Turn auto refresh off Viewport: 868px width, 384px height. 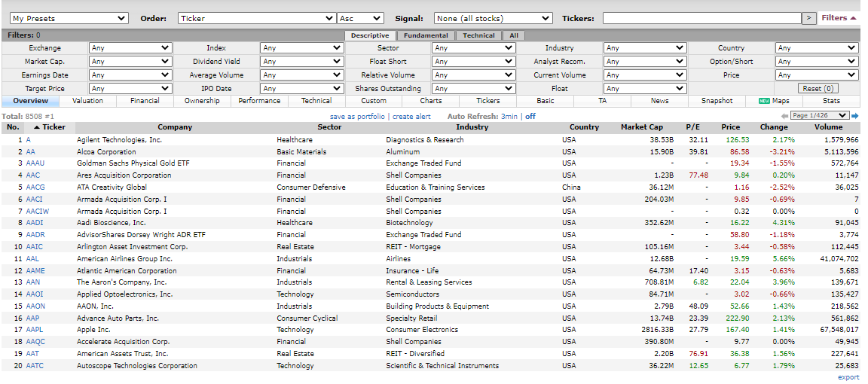(x=530, y=116)
